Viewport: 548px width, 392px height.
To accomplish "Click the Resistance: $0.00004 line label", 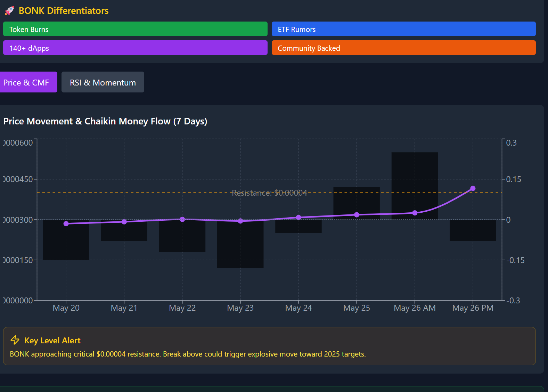I will (269, 193).
